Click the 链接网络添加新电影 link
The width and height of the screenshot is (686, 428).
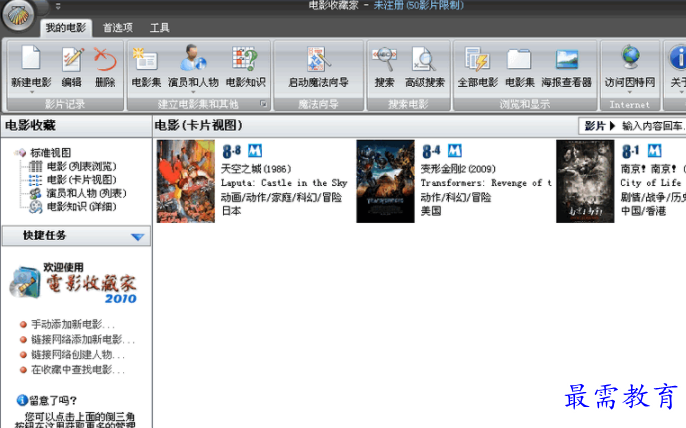pos(83,340)
